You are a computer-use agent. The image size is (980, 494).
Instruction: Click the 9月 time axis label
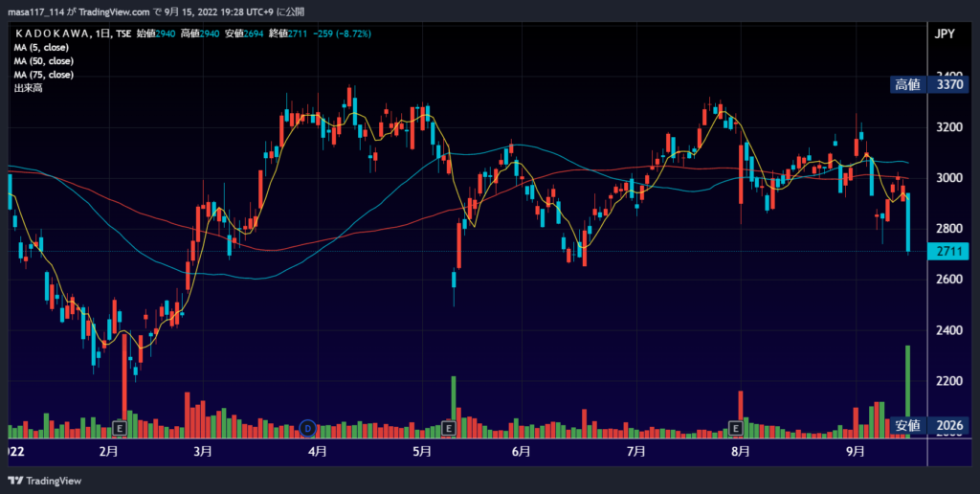[855, 451]
